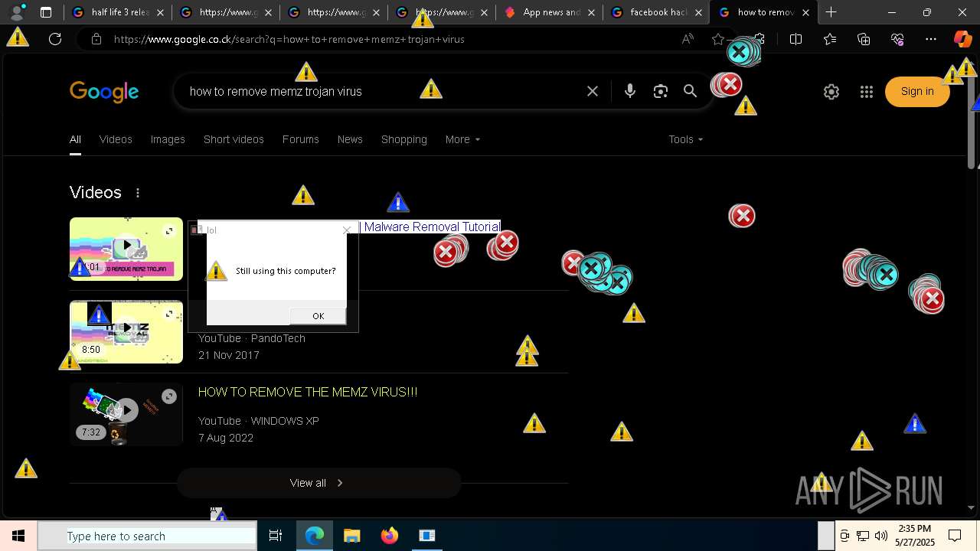Image resolution: width=980 pixels, height=551 pixels.
Task: Open Windows Start menu
Action: (18, 536)
